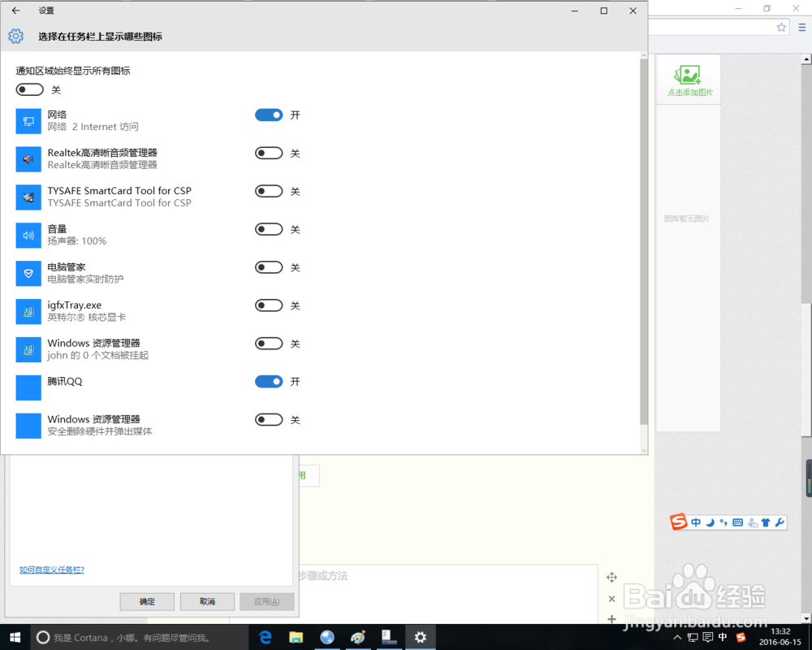Click the 扬声器: 100% text
812x650 pixels.
coord(76,241)
